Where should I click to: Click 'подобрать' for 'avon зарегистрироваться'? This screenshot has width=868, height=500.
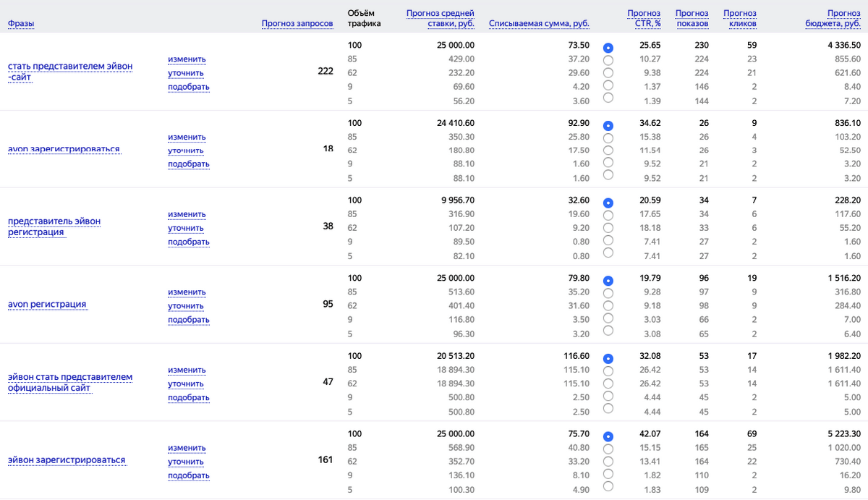coord(189,164)
